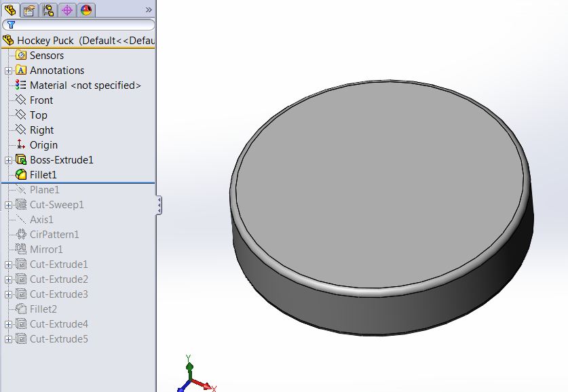Click the Origin icon

tap(21, 144)
